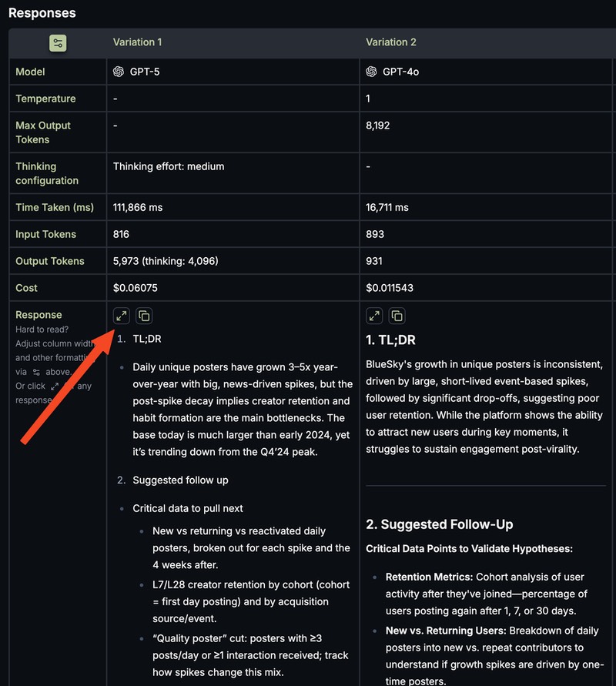
Task: Select the Variation 2 column header
Action: (391, 42)
